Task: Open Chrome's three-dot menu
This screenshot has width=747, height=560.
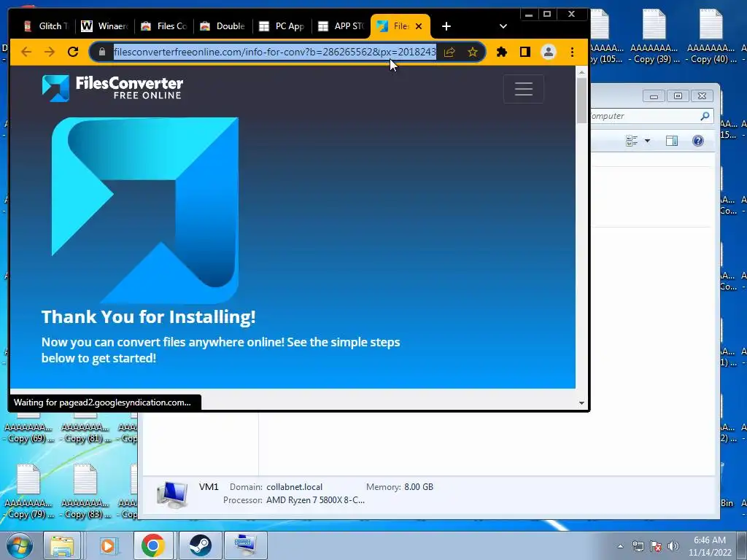Action: pyautogui.click(x=572, y=52)
